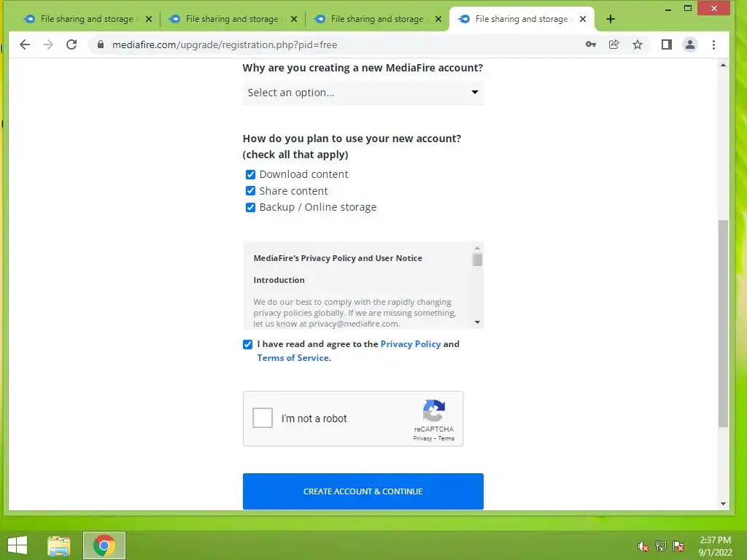Viewport: 747px width, 560px height.
Task: Open a new browser tab
Action: [611, 19]
